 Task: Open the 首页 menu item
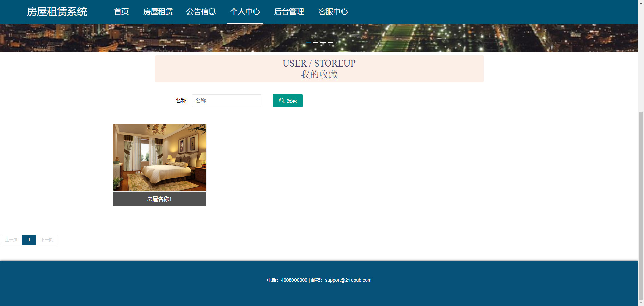coord(121,12)
